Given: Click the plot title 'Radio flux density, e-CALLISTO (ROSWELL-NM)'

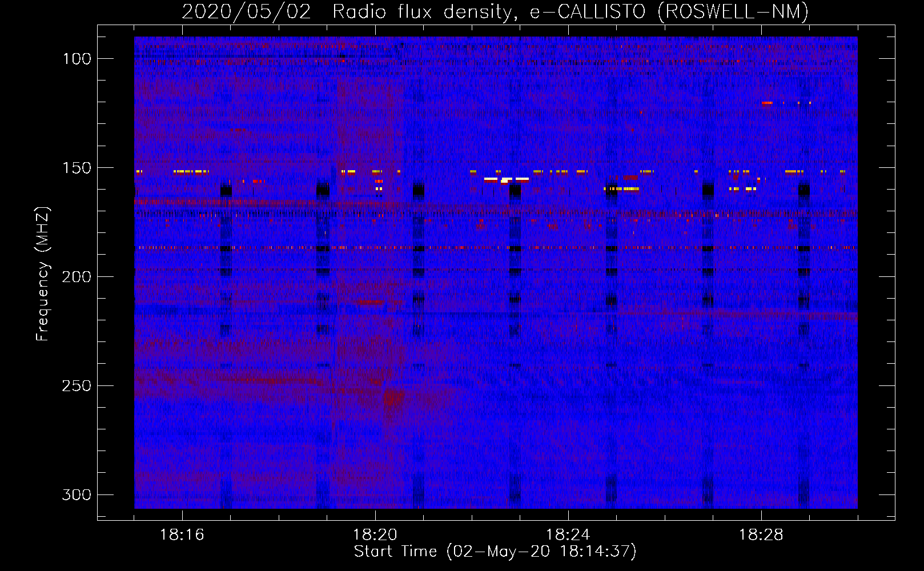Looking at the screenshot, I should 571,11.
